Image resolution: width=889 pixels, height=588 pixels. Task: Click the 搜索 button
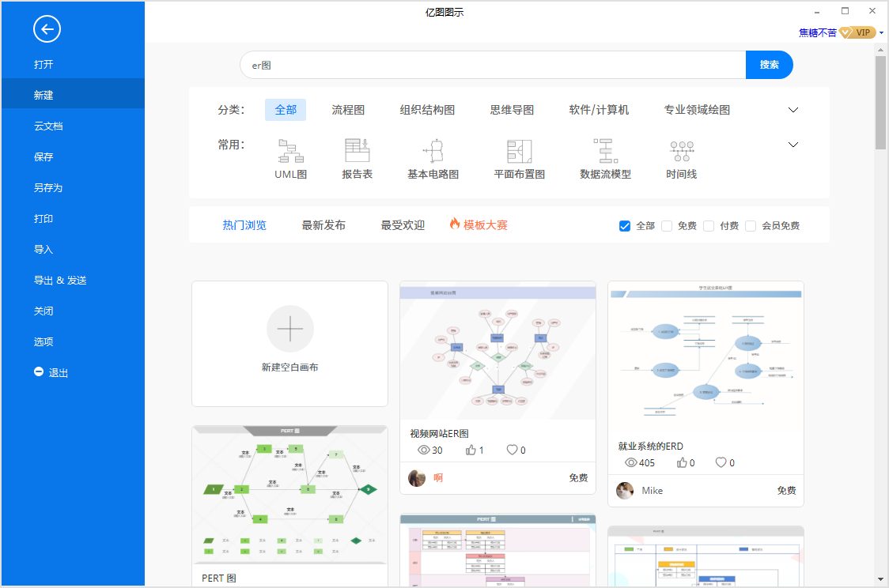pyautogui.click(x=769, y=64)
